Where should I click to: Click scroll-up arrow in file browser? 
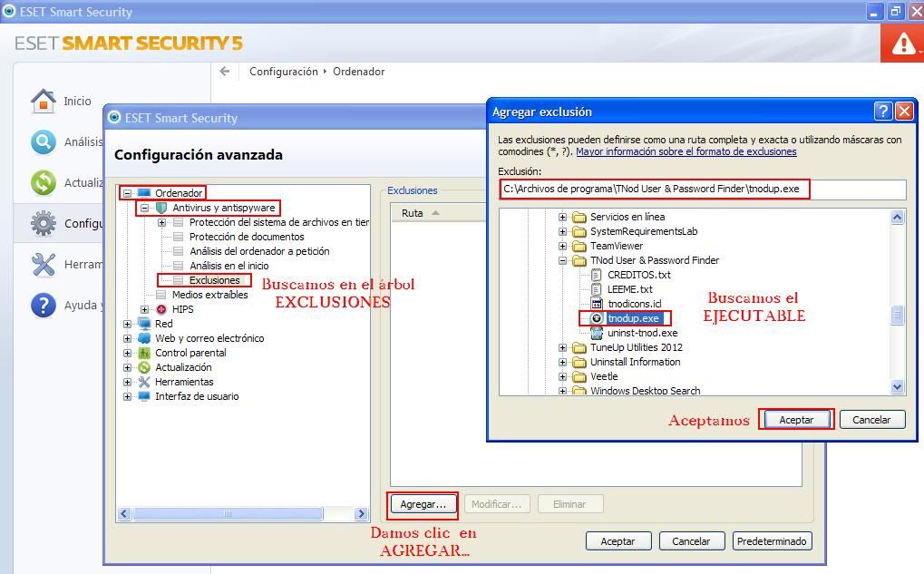897,218
